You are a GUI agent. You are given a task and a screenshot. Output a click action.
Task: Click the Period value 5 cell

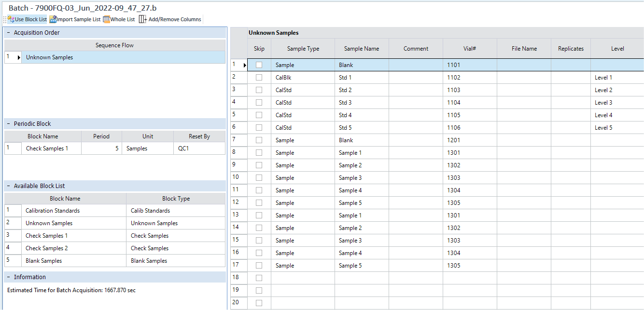point(101,148)
